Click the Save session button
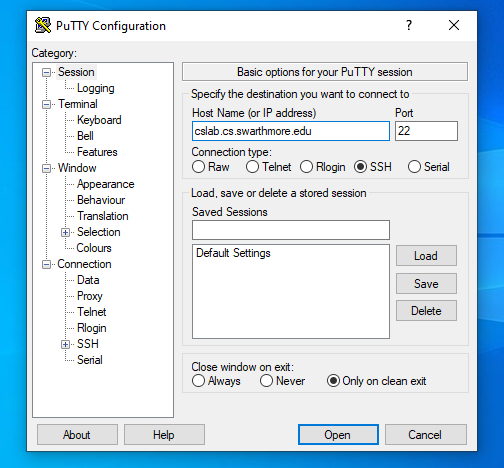The image size is (504, 468). pyautogui.click(x=426, y=284)
